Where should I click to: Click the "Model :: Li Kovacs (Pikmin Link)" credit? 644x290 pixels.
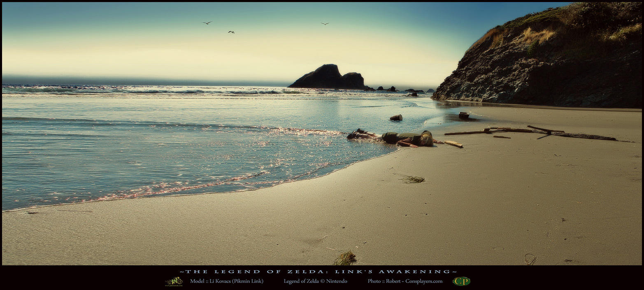coord(227,281)
